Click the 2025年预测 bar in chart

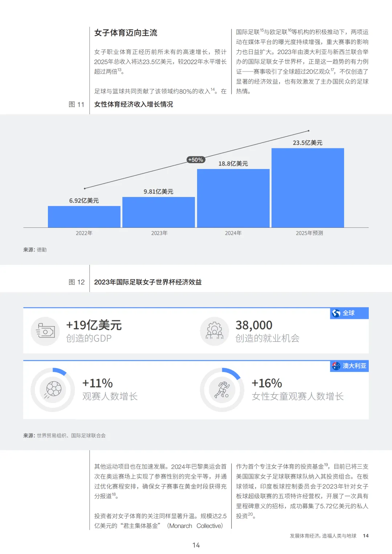point(308,188)
